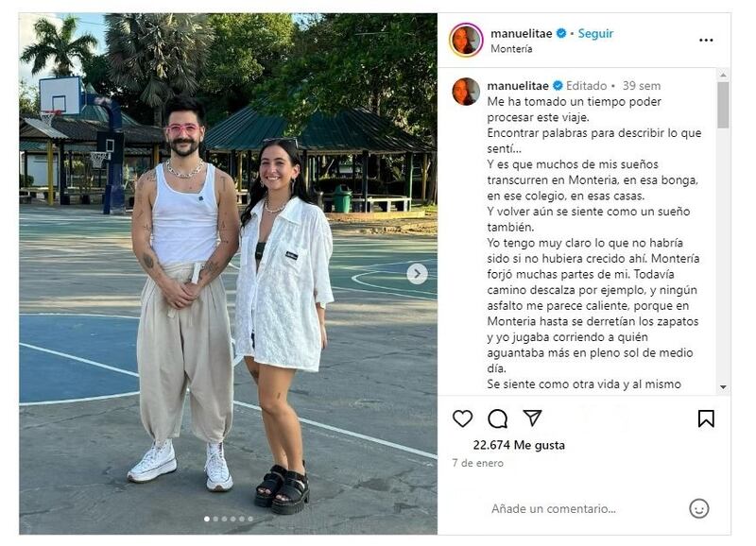Open the Montería location link

[x=511, y=49]
